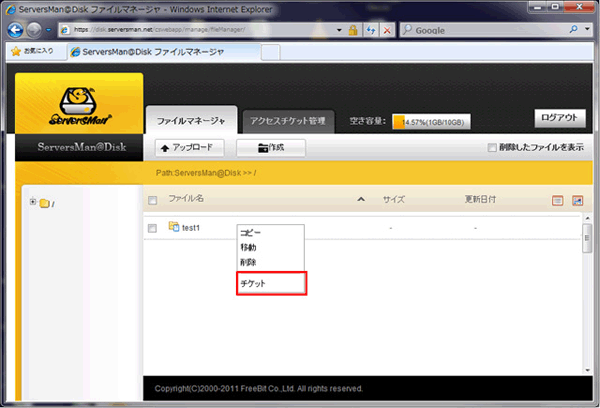The width and height of the screenshot is (600, 408).
Task: Check the select-all files checkbox
Action: click(152, 200)
